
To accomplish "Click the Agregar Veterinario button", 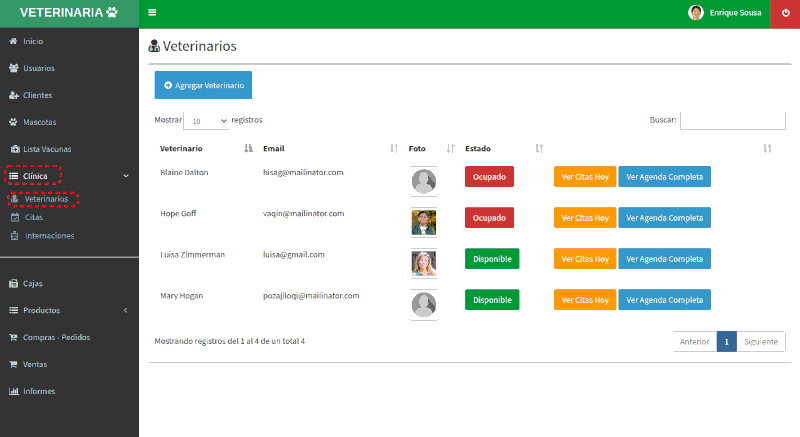I will pyautogui.click(x=203, y=86).
